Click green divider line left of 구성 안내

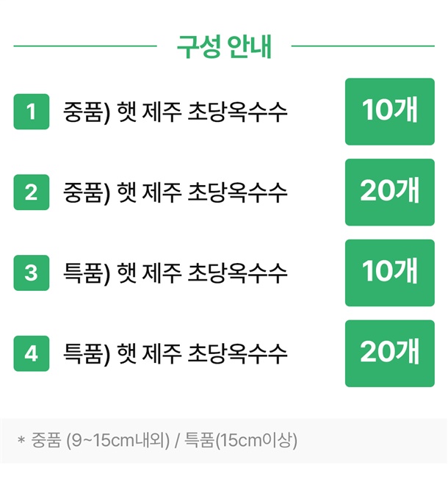[85, 46]
